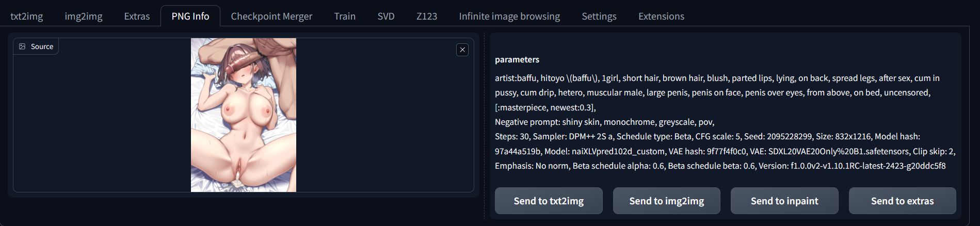Send parameters to txt2img

click(x=549, y=201)
